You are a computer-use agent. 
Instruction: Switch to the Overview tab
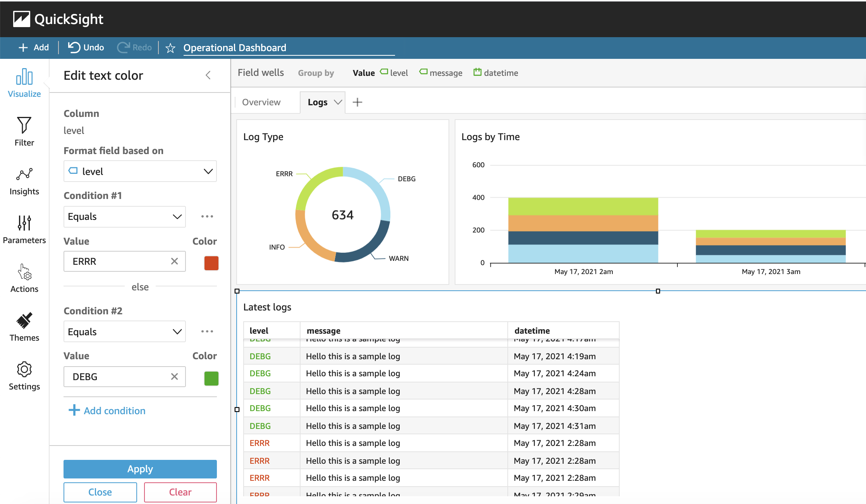(261, 102)
